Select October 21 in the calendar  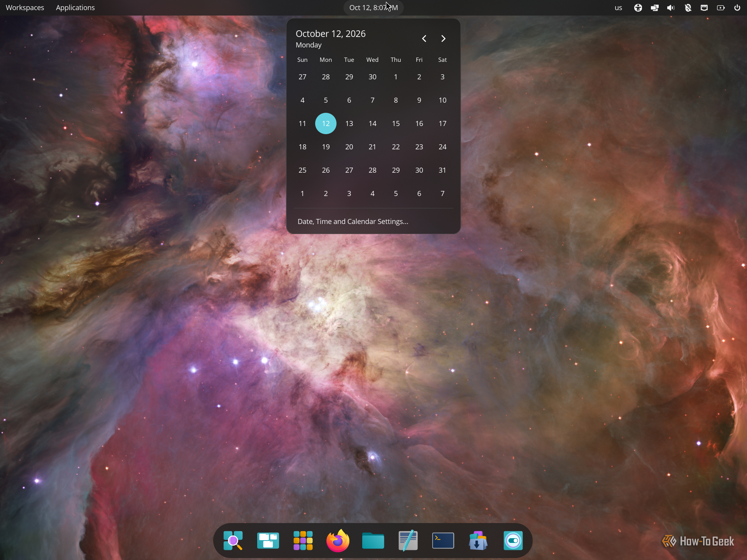[x=372, y=147]
